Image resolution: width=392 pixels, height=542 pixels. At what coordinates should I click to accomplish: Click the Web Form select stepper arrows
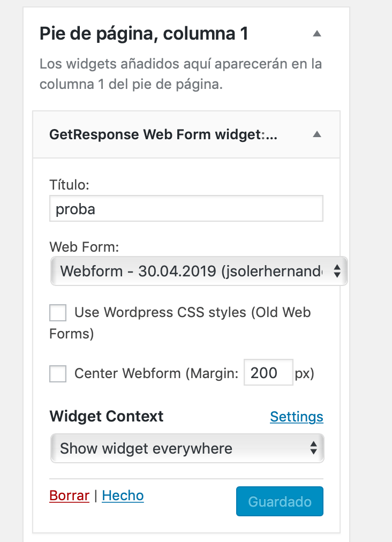[x=337, y=271]
